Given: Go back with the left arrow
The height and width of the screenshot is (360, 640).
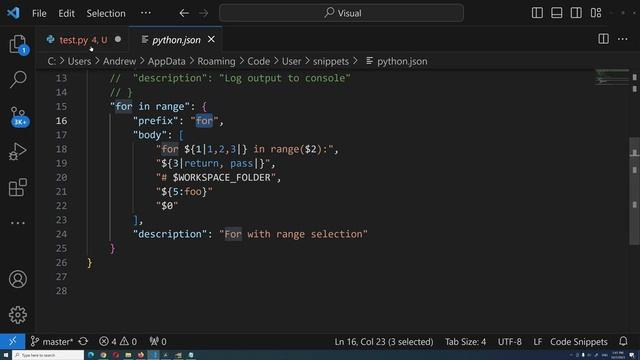Looking at the screenshot, I should coord(184,13).
